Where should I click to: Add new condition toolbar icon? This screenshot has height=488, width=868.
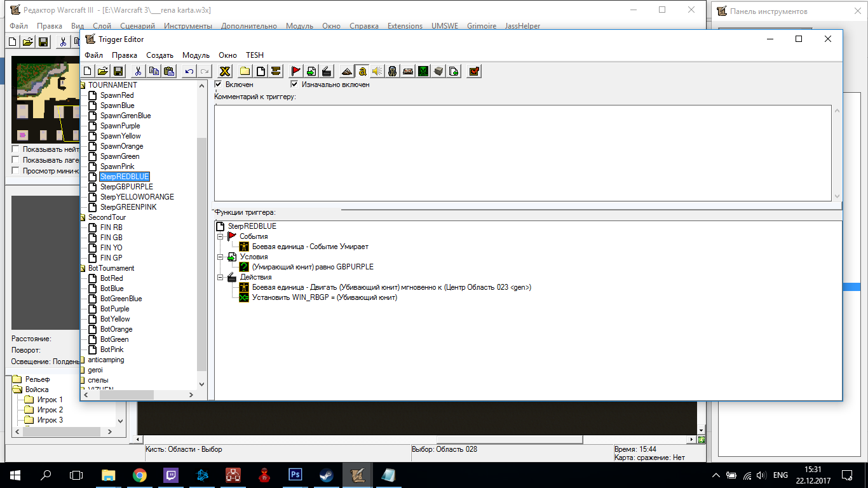click(311, 71)
